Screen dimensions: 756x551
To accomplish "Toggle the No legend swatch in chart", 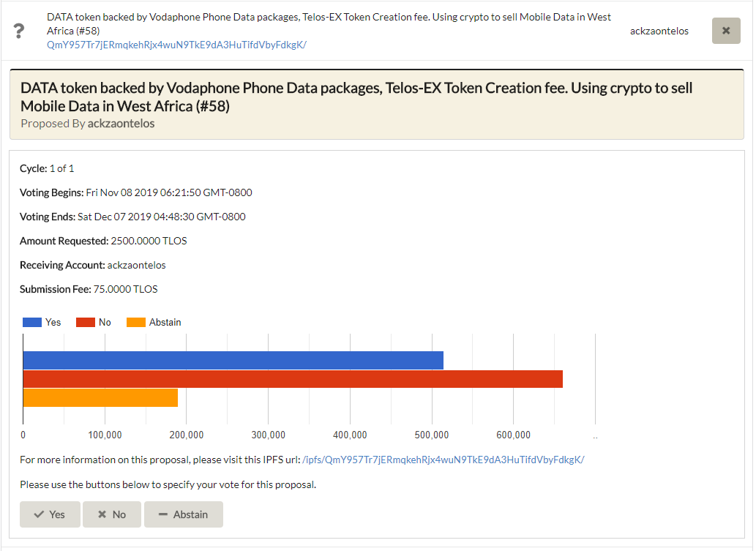I will pos(86,322).
